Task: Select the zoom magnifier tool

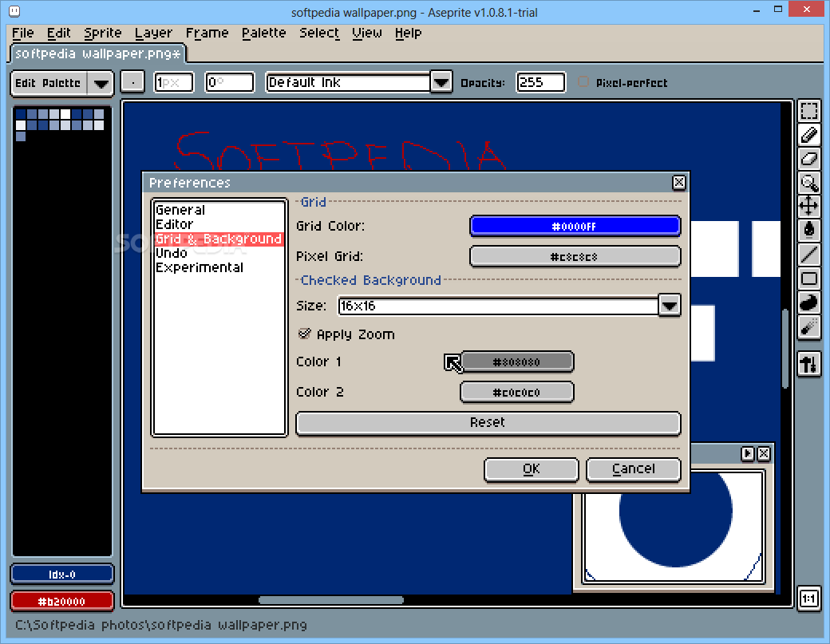Action: coord(808,183)
